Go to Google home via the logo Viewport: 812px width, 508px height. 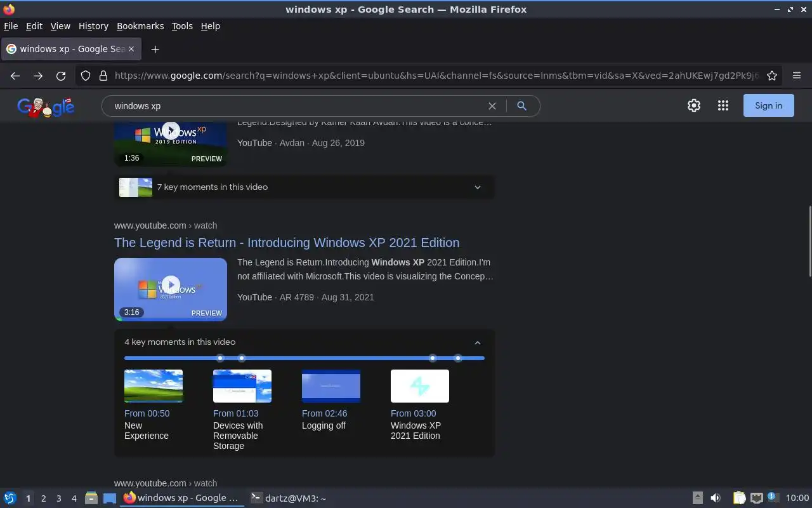(x=46, y=107)
